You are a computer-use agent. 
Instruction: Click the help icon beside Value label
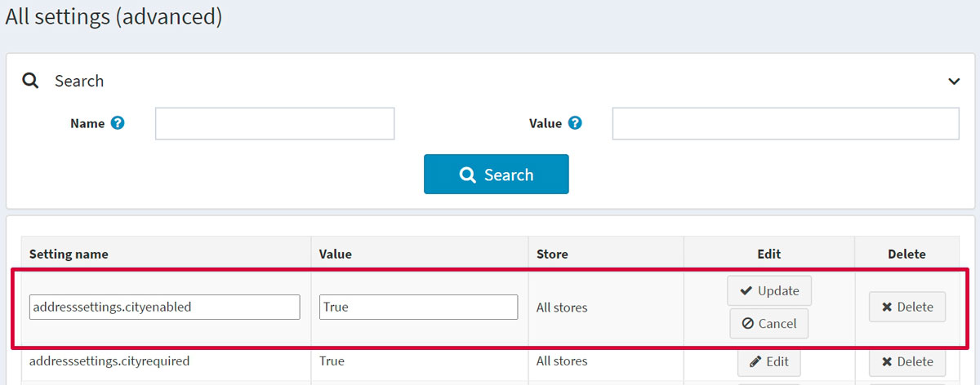[x=575, y=123]
